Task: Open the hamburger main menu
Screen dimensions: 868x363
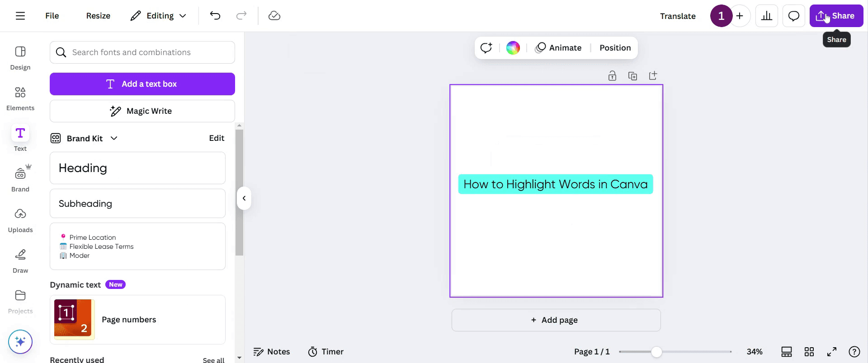Action: point(20,16)
